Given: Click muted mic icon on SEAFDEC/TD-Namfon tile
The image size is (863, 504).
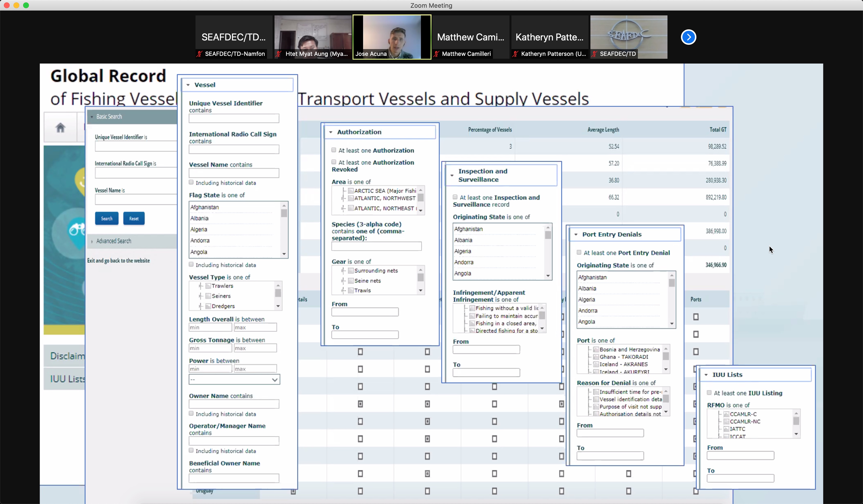Looking at the screenshot, I should pos(199,54).
